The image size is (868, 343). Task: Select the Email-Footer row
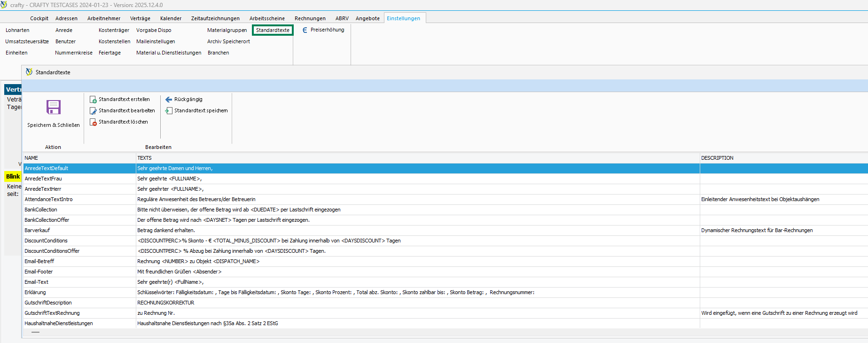pyautogui.click(x=39, y=272)
